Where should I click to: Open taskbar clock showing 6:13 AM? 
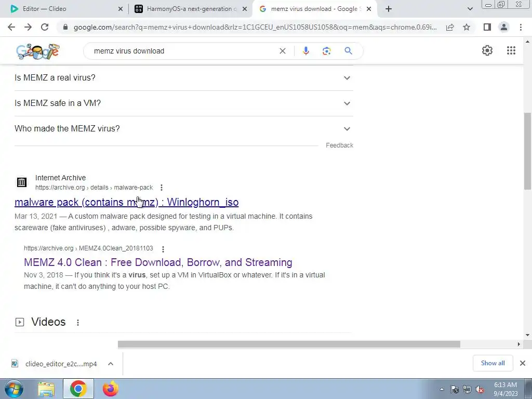click(506, 389)
